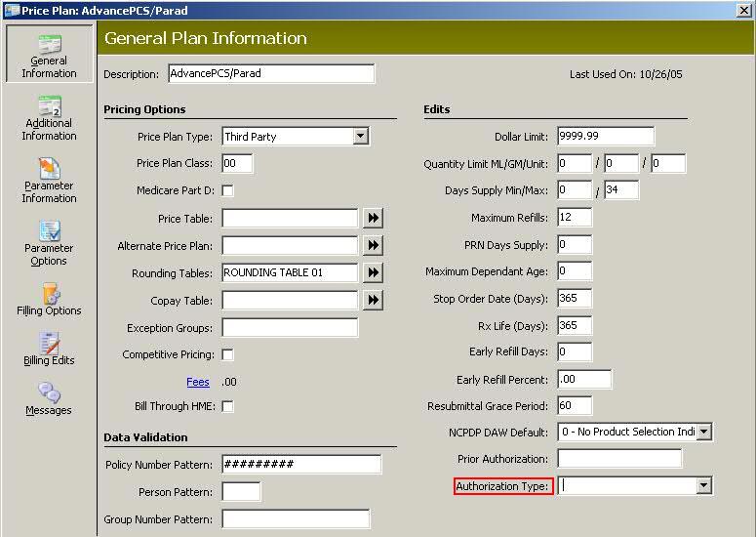Viewport: 756px width, 537px height.
Task: Click the Price Table text field
Action: coord(290,218)
